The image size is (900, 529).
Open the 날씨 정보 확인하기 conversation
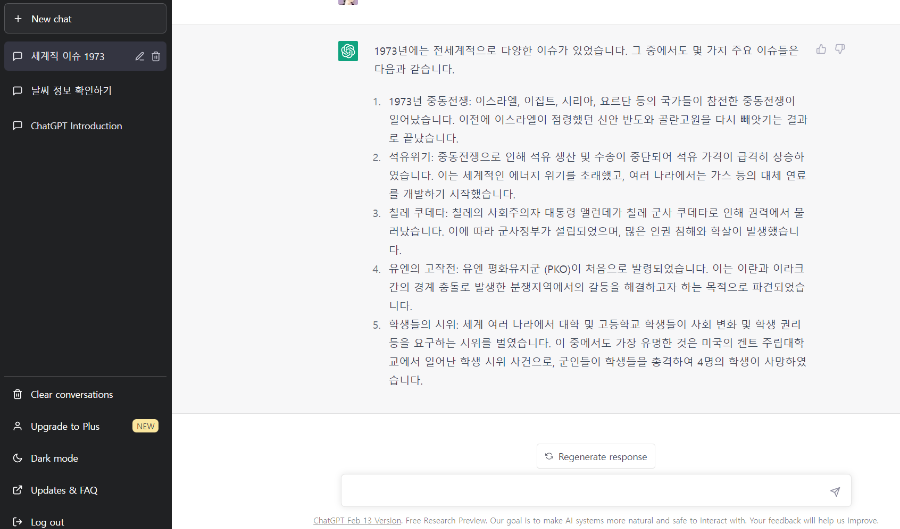click(x=85, y=90)
